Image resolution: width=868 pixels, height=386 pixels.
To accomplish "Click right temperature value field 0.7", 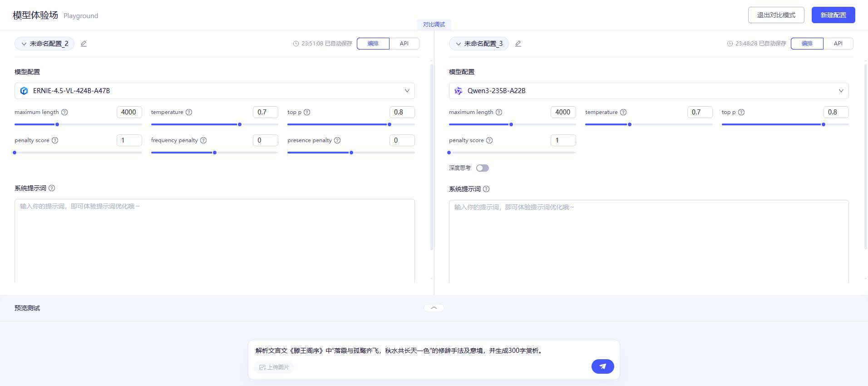I will click(x=700, y=112).
